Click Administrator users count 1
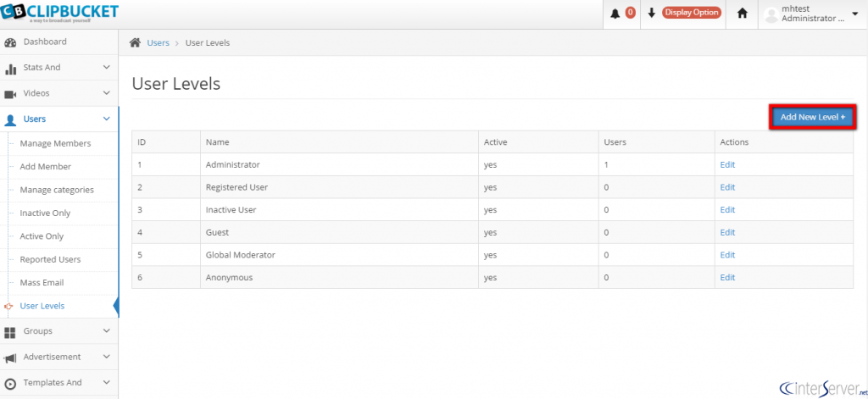This screenshot has height=399, width=868. coord(606,164)
